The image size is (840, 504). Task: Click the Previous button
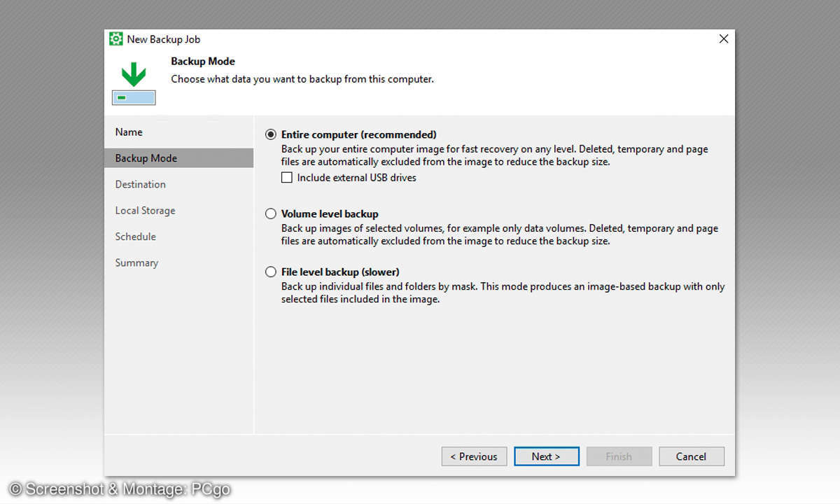[474, 456]
